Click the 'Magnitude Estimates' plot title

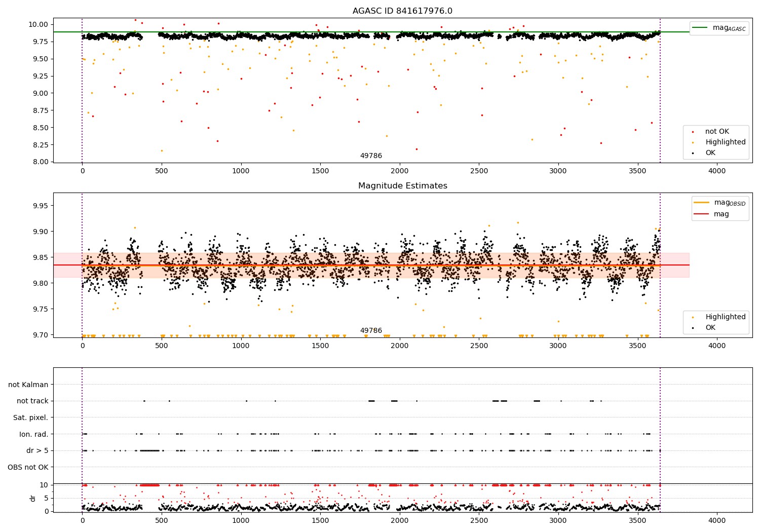click(402, 186)
